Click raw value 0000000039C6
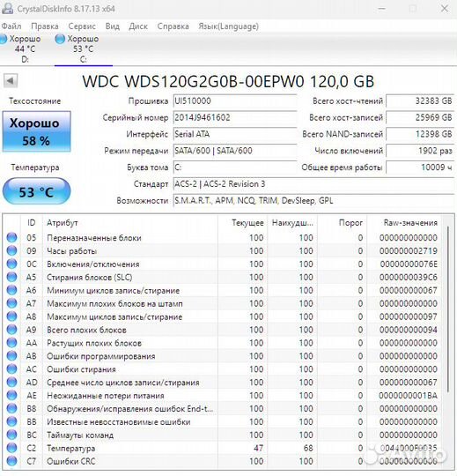 coord(409,277)
